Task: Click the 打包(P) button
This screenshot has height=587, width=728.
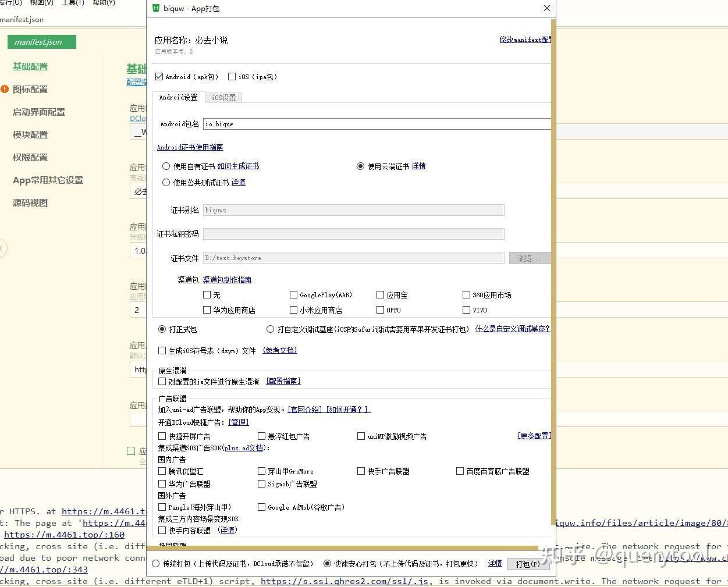Action: (527, 564)
